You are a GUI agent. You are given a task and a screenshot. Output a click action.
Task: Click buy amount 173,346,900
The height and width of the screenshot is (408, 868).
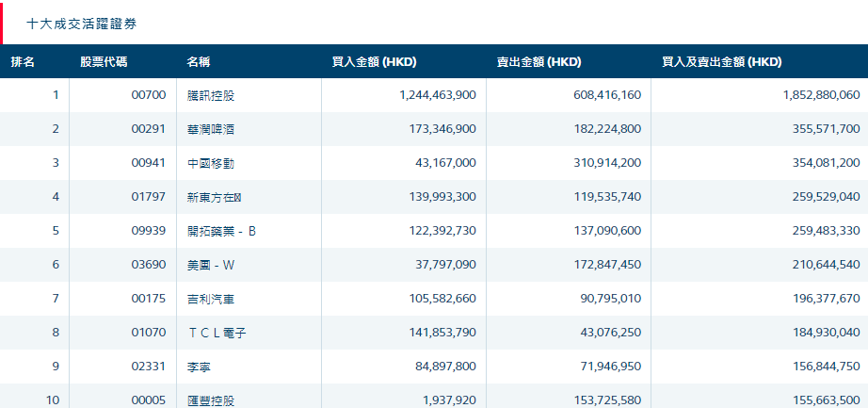pos(442,129)
